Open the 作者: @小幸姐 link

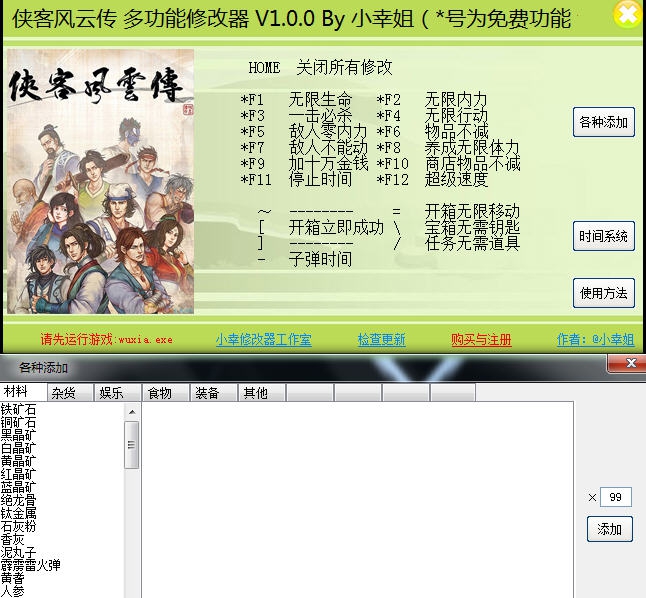pyautogui.click(x=595, y=340)
